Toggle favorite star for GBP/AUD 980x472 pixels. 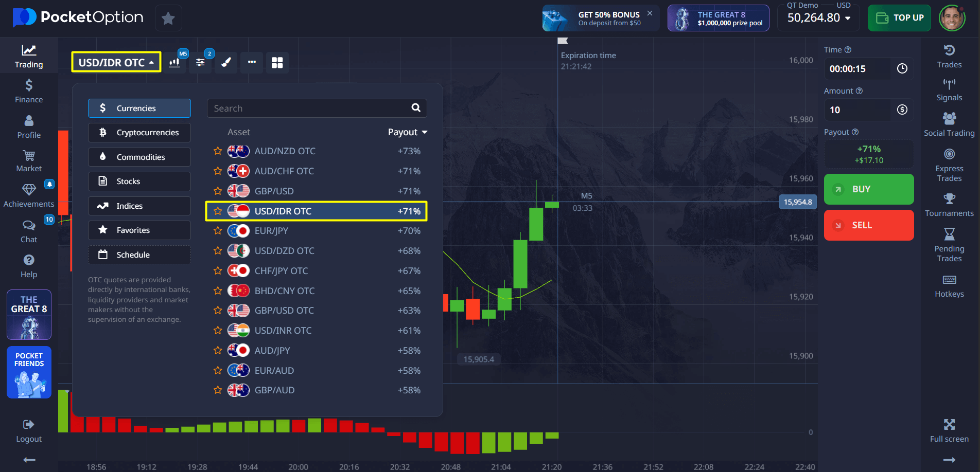point(218,390)
